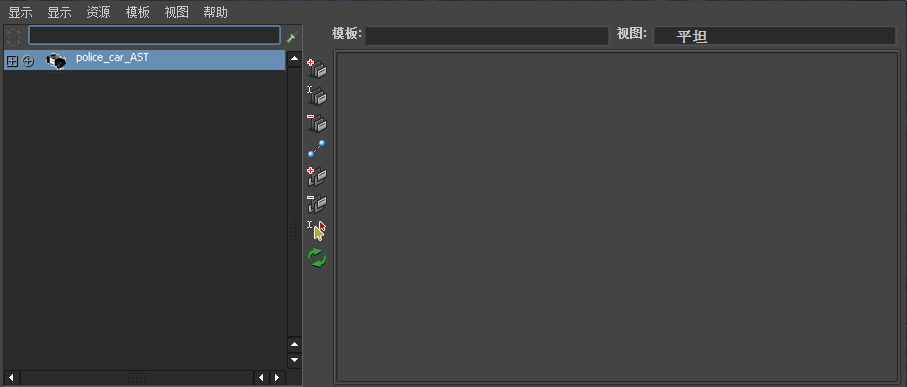Click the 视图 field showing 平坦
907x387 pixels.
click(774, 36)
